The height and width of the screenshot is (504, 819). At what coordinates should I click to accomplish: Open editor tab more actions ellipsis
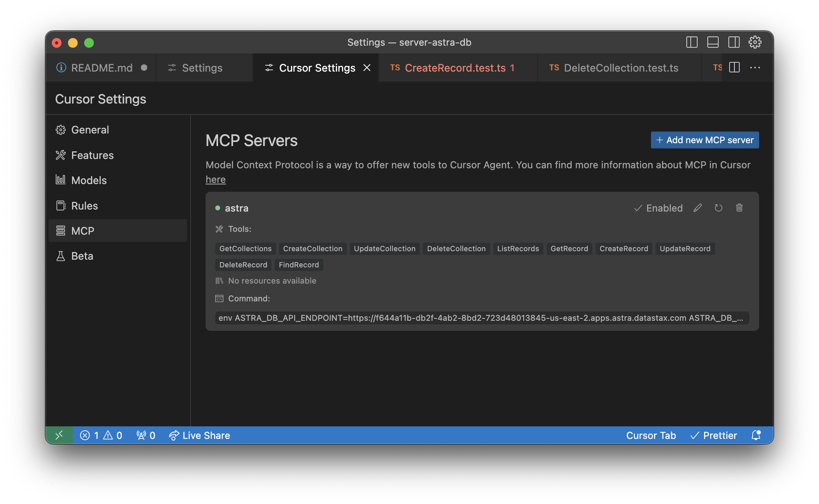pyautogui.click(x=755, y=68)
